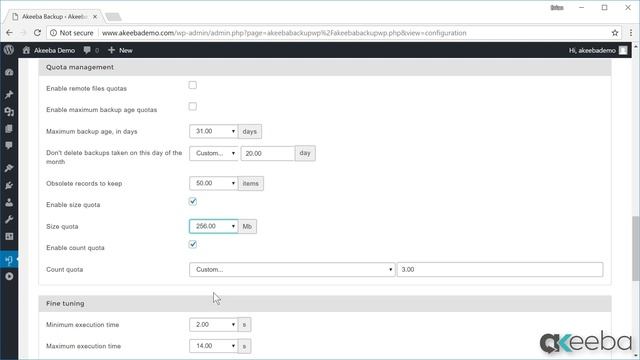640x360 pixels.
Task: Click the Akeeba Demo home icon
Action: pyautogui.click(x=27, y=50)
